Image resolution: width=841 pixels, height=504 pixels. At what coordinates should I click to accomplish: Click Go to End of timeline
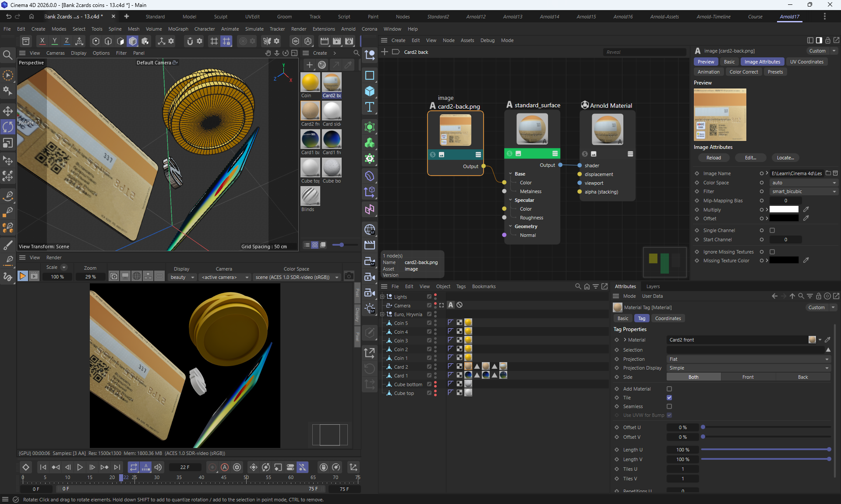117,467
